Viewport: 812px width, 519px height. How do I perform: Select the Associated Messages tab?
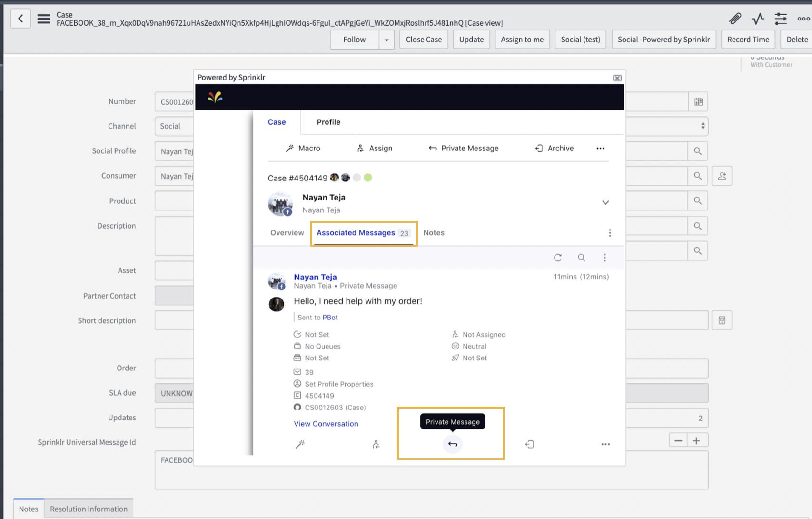click(364, 233)
